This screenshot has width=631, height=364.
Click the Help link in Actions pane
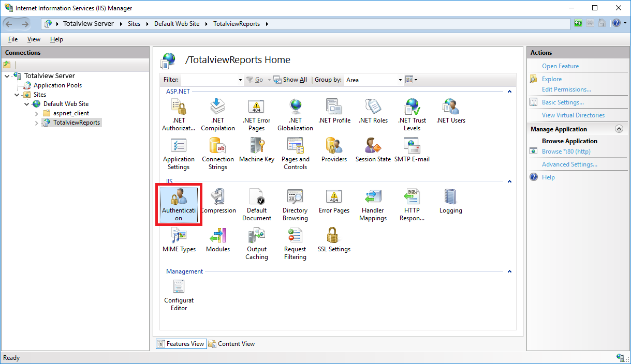point(548,177)
